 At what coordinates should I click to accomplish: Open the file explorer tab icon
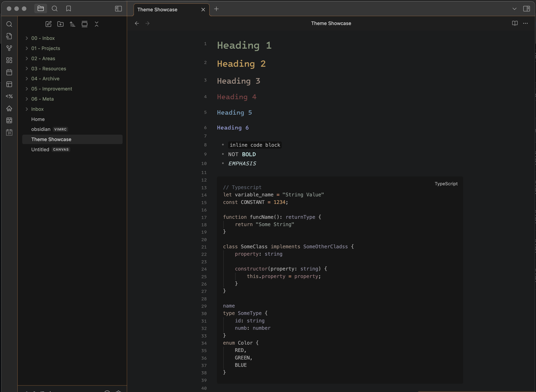coord(41,8)
